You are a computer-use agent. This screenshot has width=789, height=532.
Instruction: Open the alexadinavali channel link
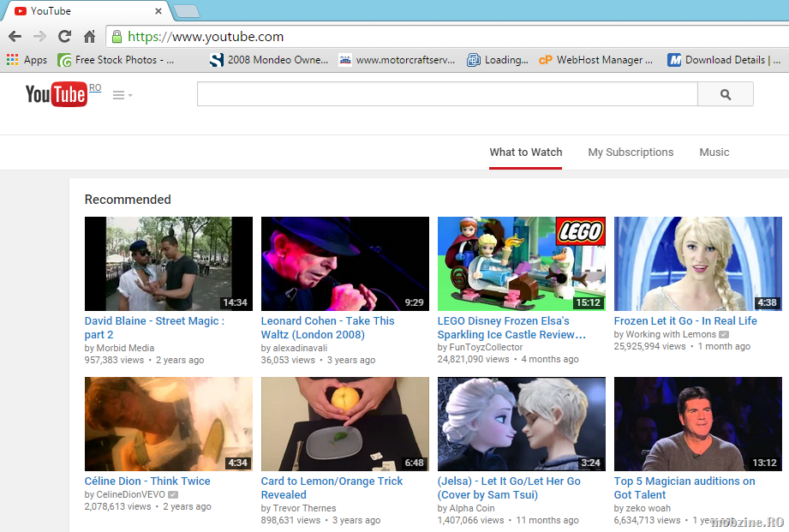[x=300, y=348]
